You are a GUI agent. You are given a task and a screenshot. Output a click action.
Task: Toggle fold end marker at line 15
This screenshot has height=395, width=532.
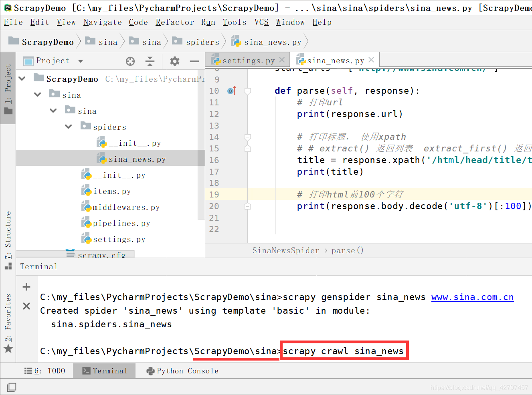[248, 149]
